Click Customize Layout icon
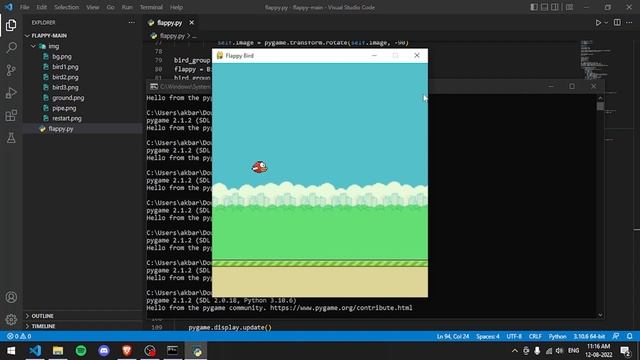 coord(569,7)
